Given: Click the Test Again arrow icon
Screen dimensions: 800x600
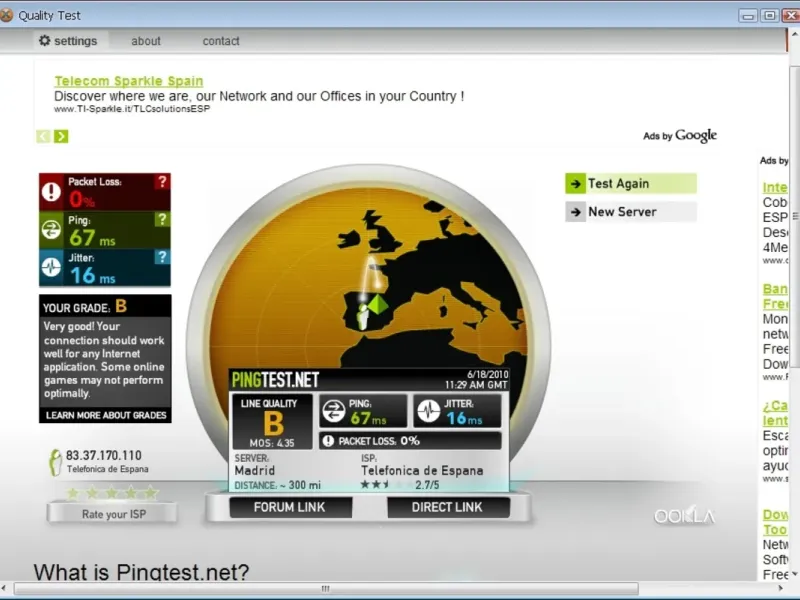Looking at the screenshot, I should click(x=576, y=184).
